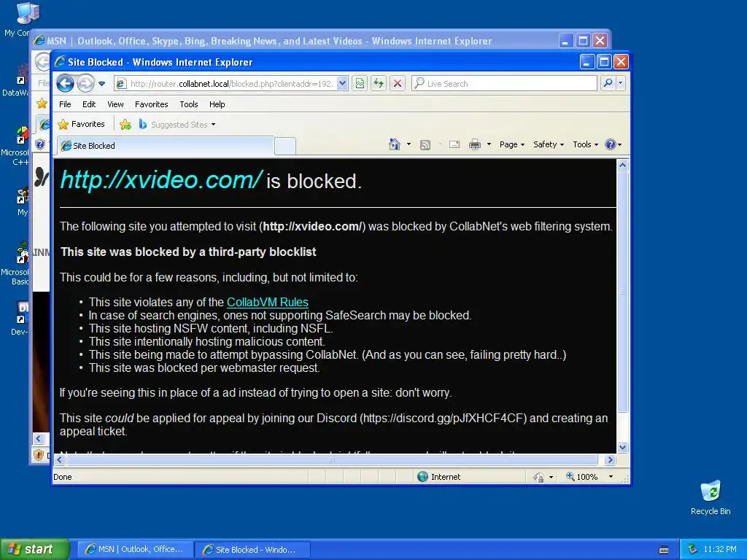The height and width of the screenshot is (560, 747).
Task: Expand the Print options dropdown arrow
Action: coord(489,144)
